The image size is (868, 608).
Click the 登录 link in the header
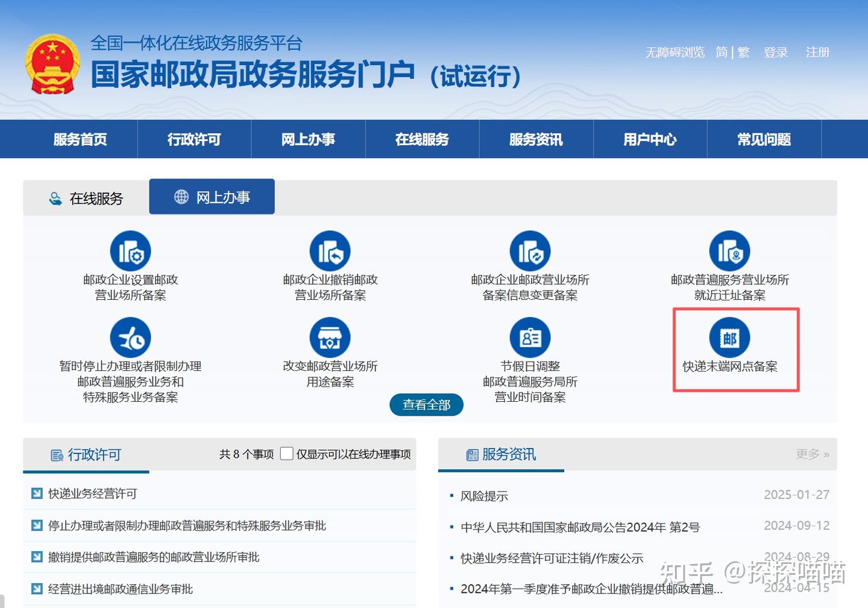(776, 52)
